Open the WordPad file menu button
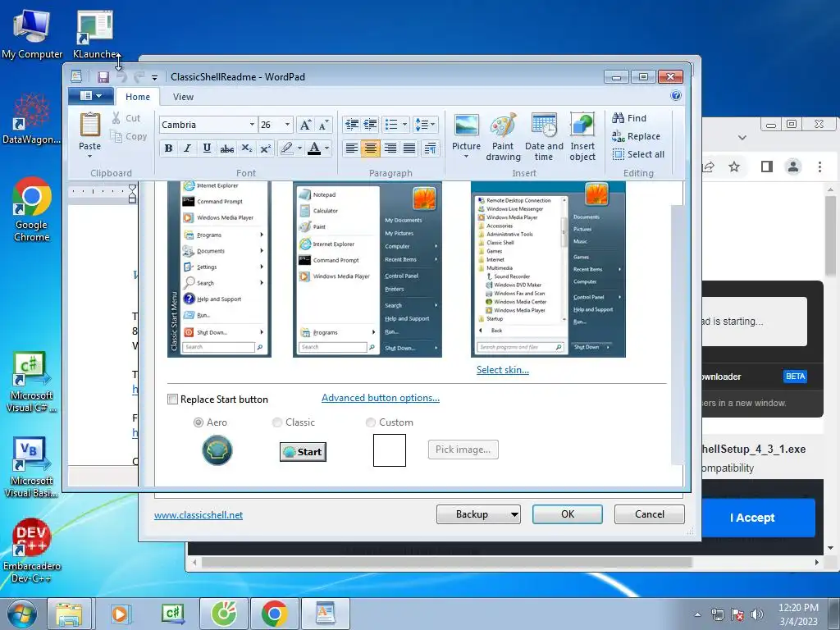840x630 pixels. (x=90, y=96)
